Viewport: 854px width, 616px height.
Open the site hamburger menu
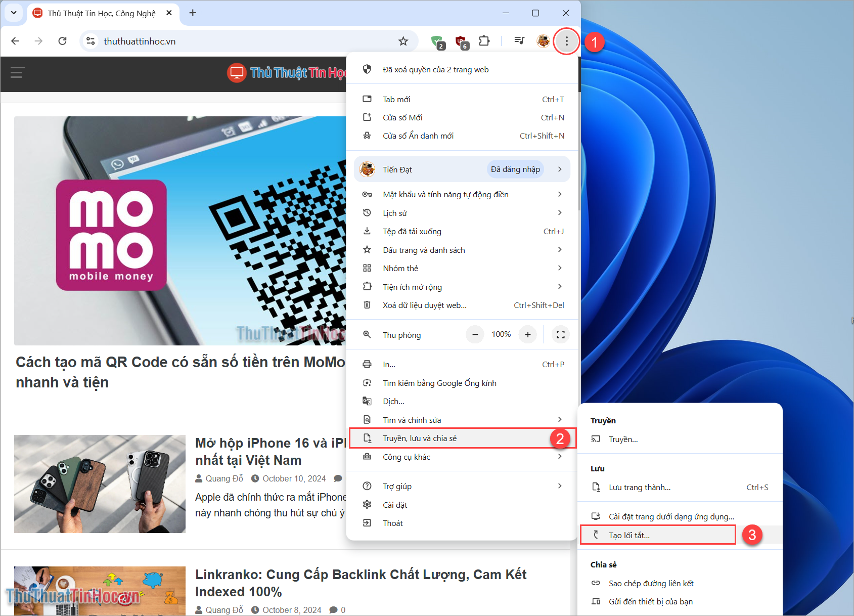coord(18,73)
